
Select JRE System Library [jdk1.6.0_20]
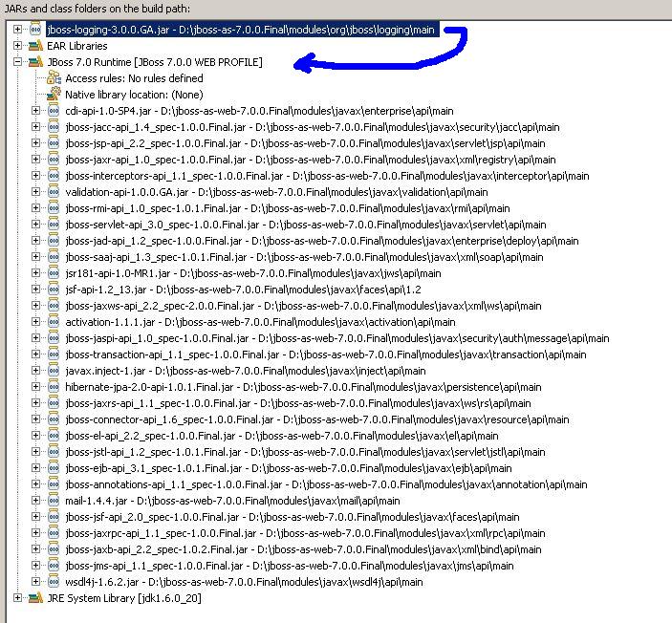click(124, 598)
